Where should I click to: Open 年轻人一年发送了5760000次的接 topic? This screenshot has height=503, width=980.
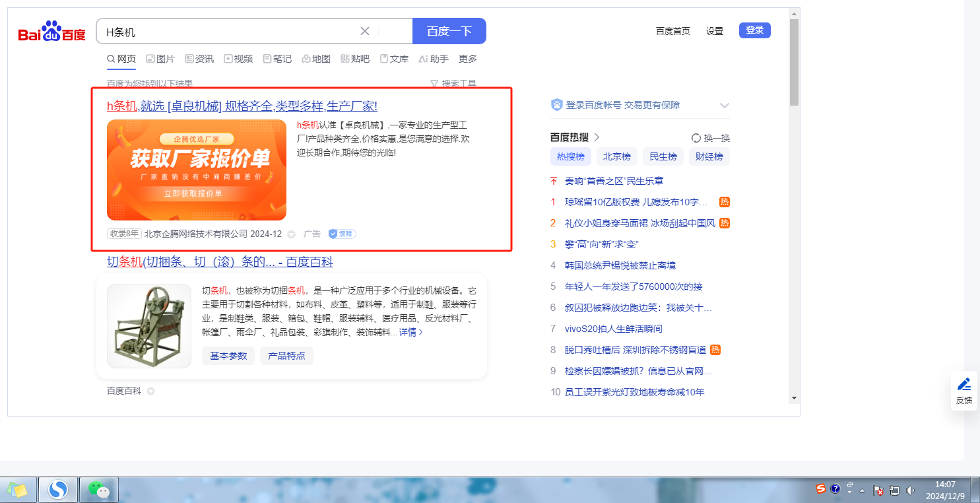[x=634, y=286]
